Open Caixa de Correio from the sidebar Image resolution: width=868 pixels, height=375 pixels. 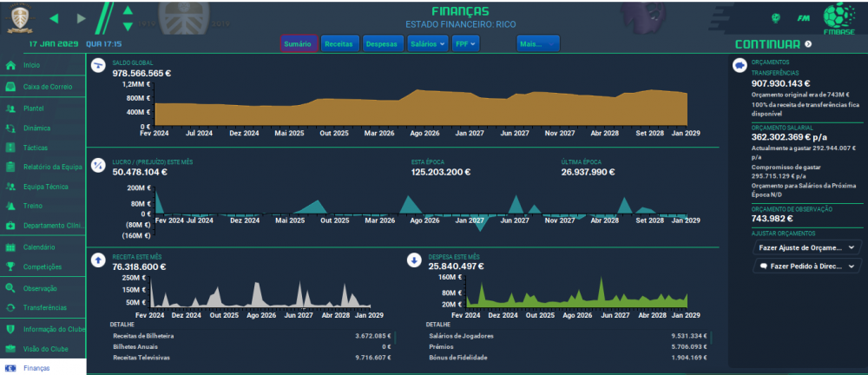(43, 87)
